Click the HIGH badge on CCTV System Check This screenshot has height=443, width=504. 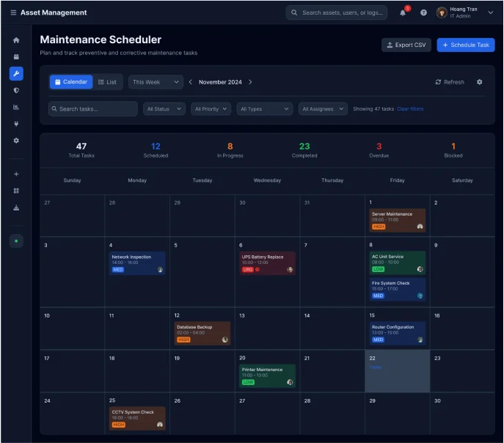pyautogui.click(x=119, y=425)
